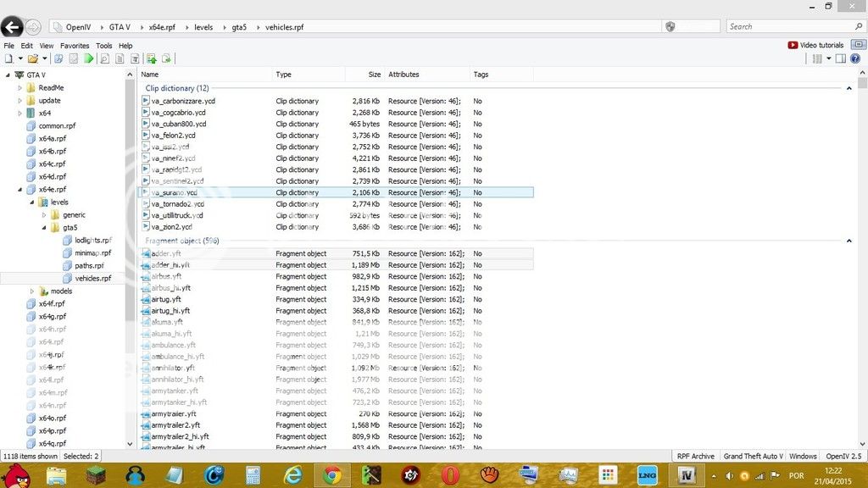The height and width of the screenshot is (488, 868).
Task: Click the search magnifier toolbar icon
Action: click(104, 58)
